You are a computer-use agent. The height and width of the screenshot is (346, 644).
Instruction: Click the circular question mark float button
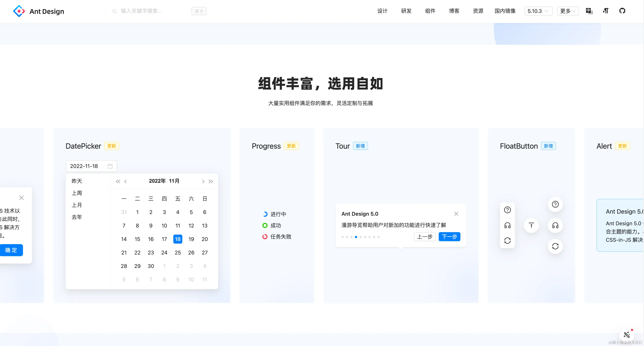tap(555, 204)
